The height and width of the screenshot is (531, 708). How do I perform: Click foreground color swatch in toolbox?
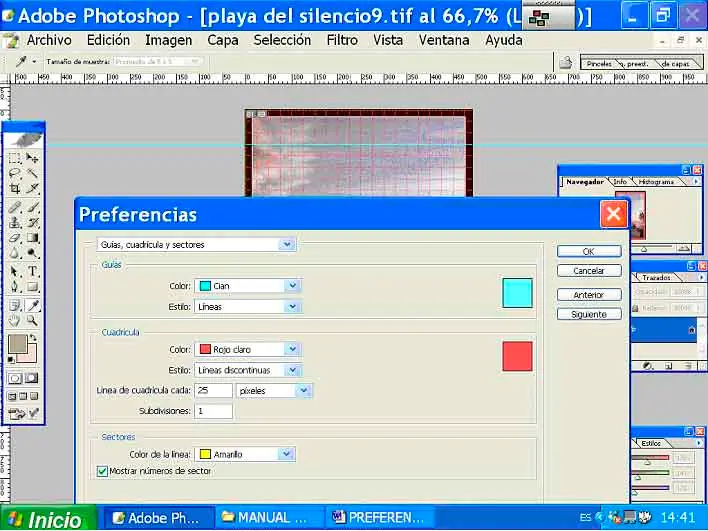18,344
